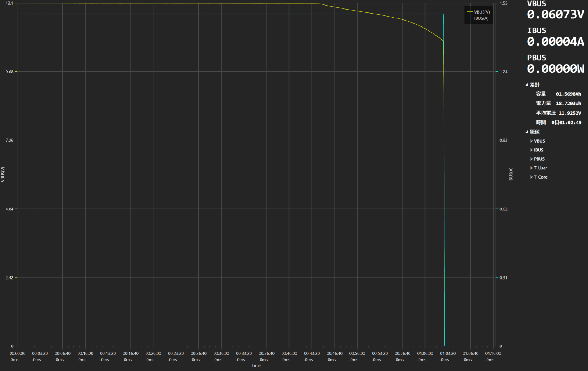Screen dimensions: 588x371
Task: Click the 容量 value 01.5698Ah
Action: click(568, 94)
